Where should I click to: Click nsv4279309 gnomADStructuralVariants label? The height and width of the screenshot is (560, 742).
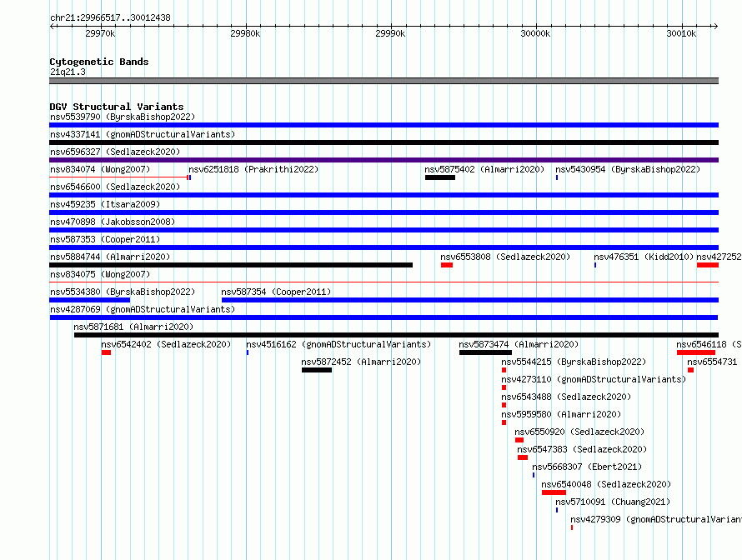[656, 519]
